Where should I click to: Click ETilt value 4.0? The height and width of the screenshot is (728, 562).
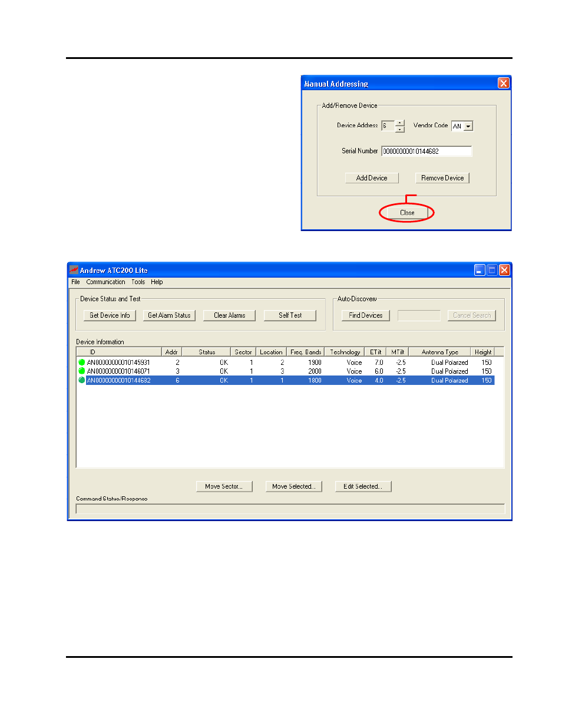(x=379, y=380)
